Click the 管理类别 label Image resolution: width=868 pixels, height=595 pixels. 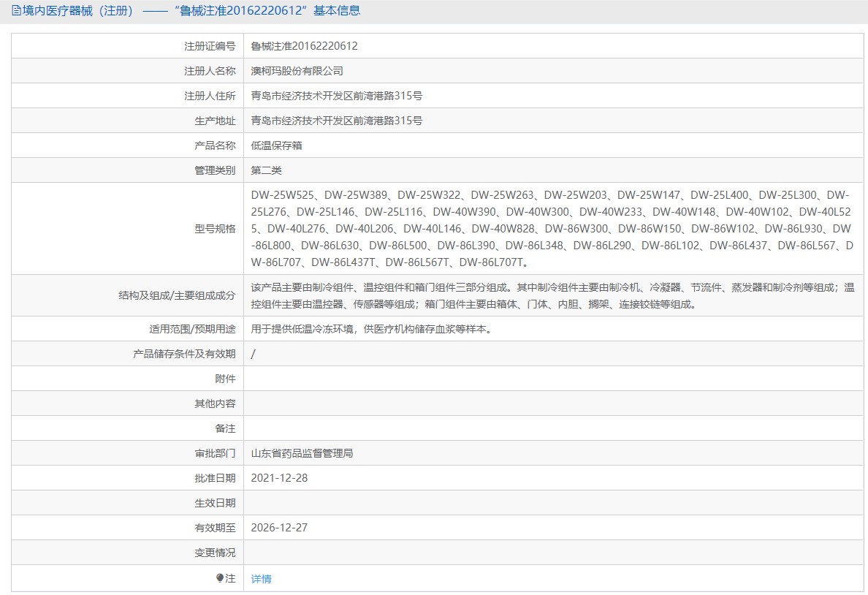pyautogui.click(x=215, y=170)
